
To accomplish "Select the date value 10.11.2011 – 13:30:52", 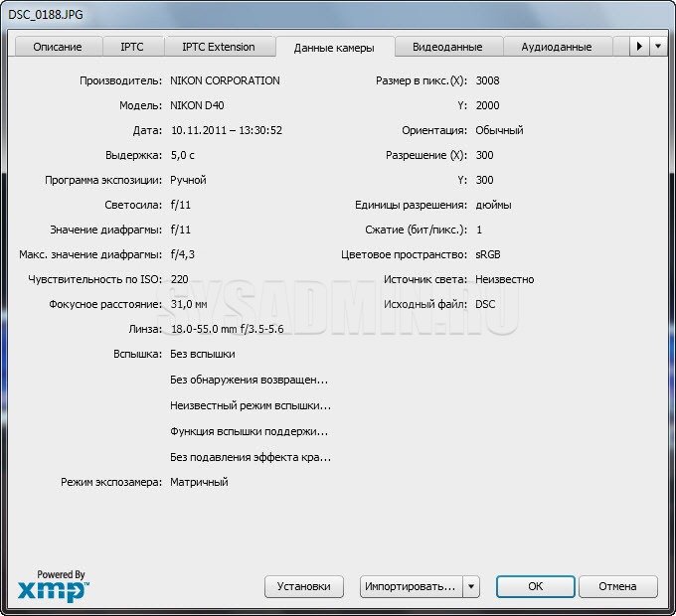I will [227, 130].
